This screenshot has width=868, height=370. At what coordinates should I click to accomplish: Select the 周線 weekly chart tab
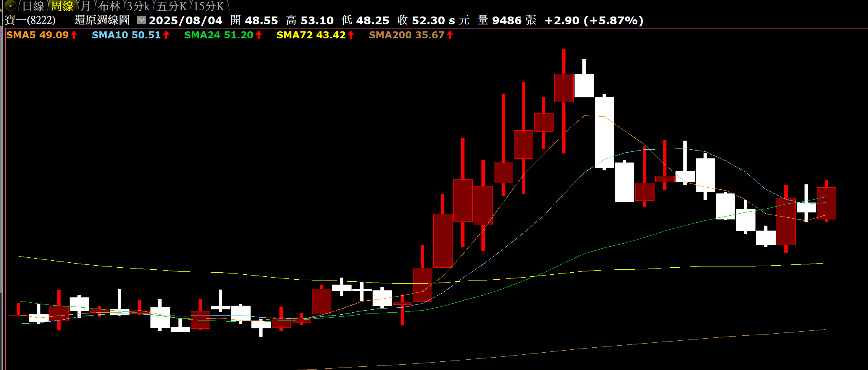coord(62,6)
